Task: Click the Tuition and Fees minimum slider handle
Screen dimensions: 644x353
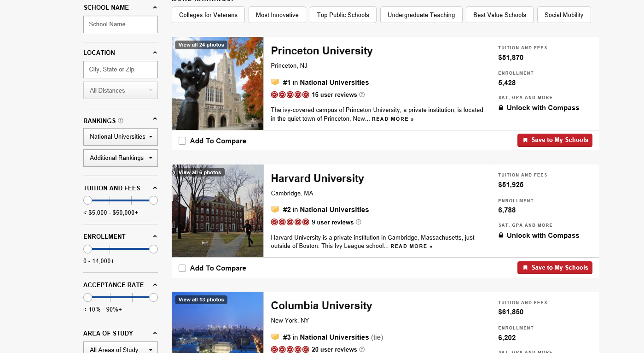Action: 87,200
